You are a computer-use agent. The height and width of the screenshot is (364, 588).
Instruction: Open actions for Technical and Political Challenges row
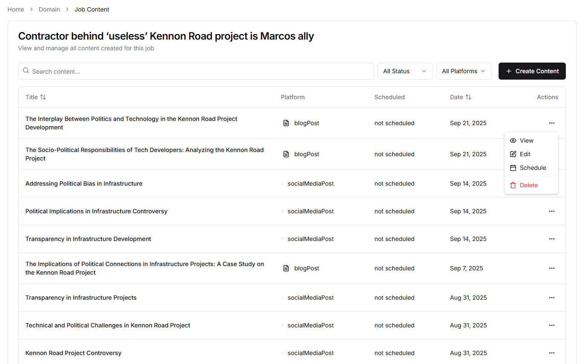click(551, 325)
